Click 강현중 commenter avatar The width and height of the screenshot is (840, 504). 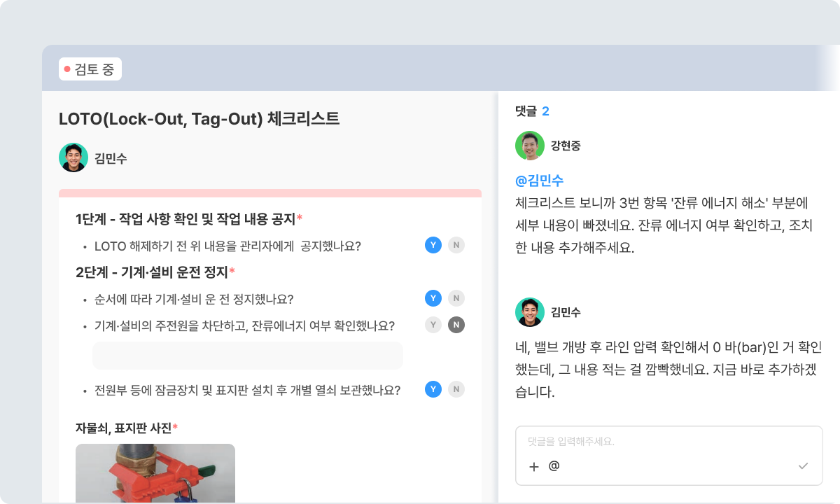pos(530,146)
